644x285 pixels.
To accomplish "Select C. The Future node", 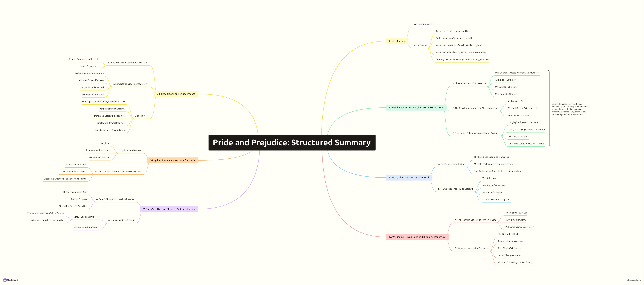I will [x=141, y=116].
